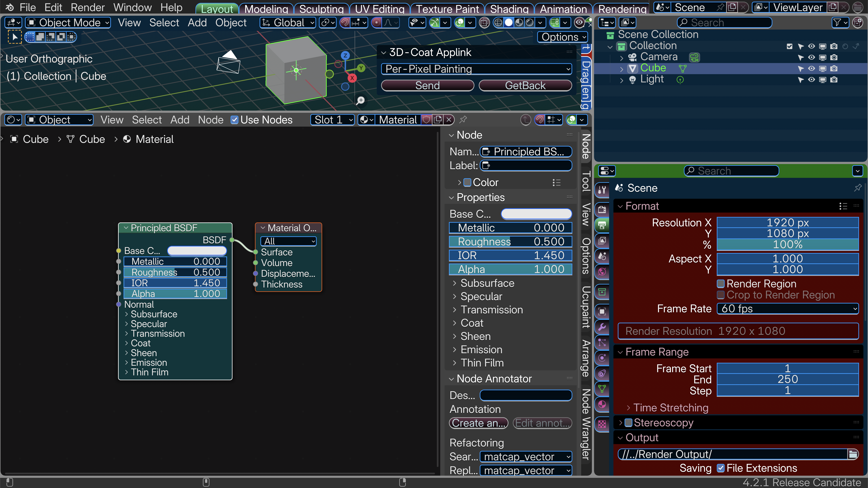Click the GetBack button
The image size is (868, 488).
point(525,86)
